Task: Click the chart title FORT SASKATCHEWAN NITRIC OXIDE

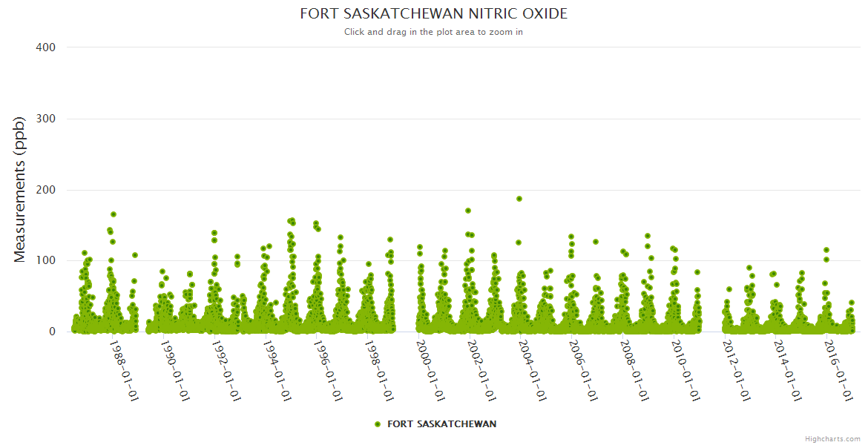Action: pyautogui.click(x=434, y=14)
